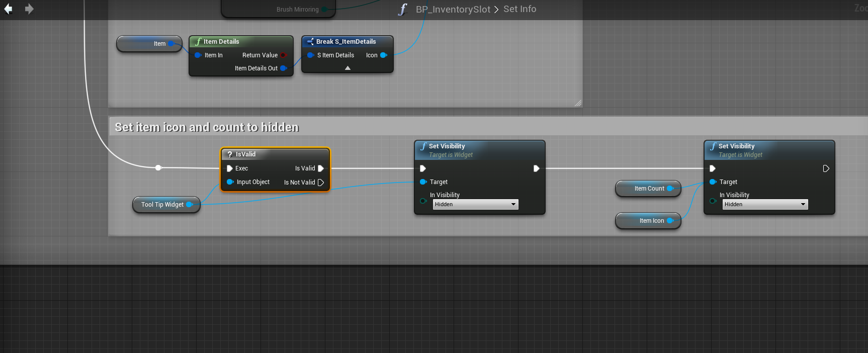Open the second Set Visibility Hidden dropdown
This screenshot has height=353, width=868.
765,204
